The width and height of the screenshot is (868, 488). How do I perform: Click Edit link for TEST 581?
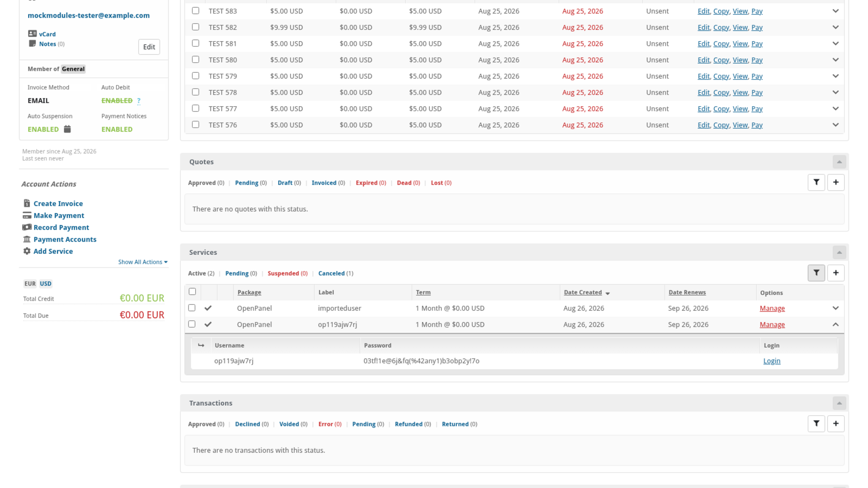coord(703,43)
